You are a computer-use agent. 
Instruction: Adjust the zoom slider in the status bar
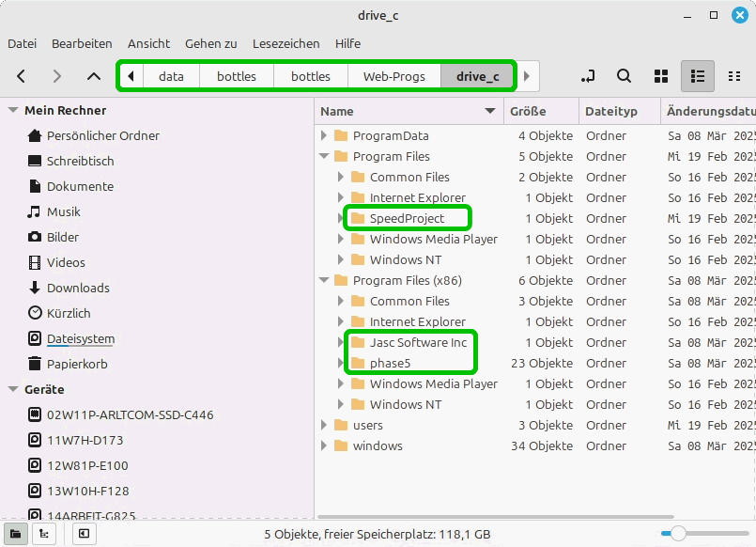[x=677, y=534]
